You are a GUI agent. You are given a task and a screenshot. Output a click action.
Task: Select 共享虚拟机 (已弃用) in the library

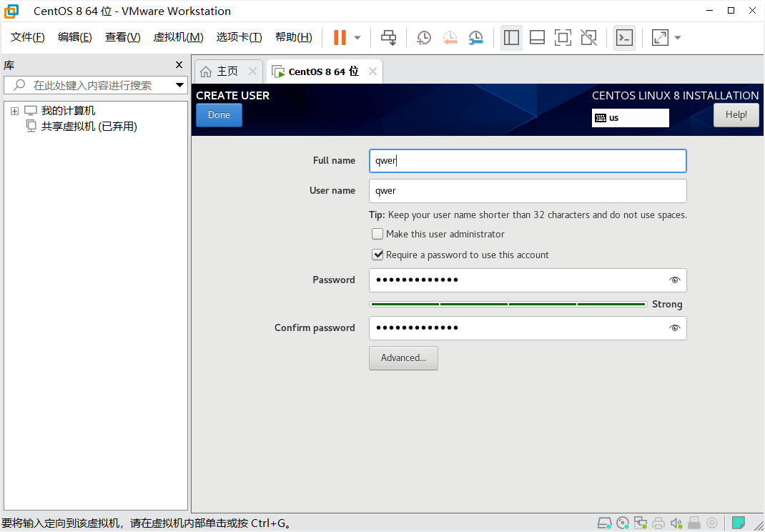click(89, 127)
